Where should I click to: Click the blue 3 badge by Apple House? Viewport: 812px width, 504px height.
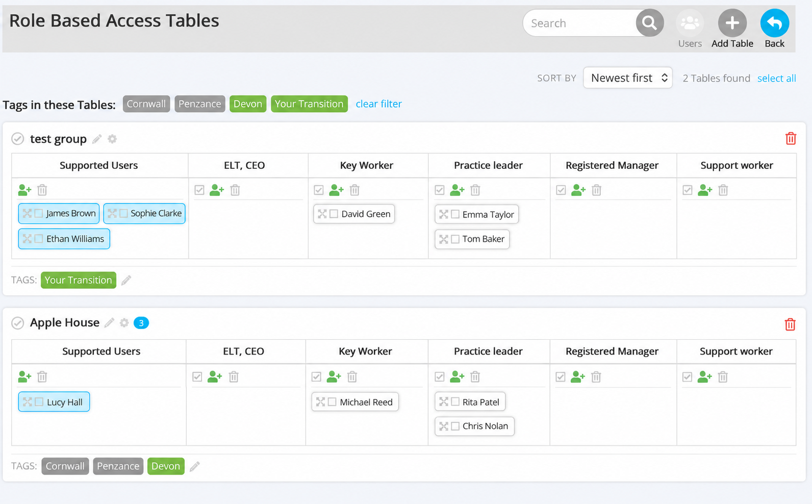pyautogui.click(x=141, y=323)
